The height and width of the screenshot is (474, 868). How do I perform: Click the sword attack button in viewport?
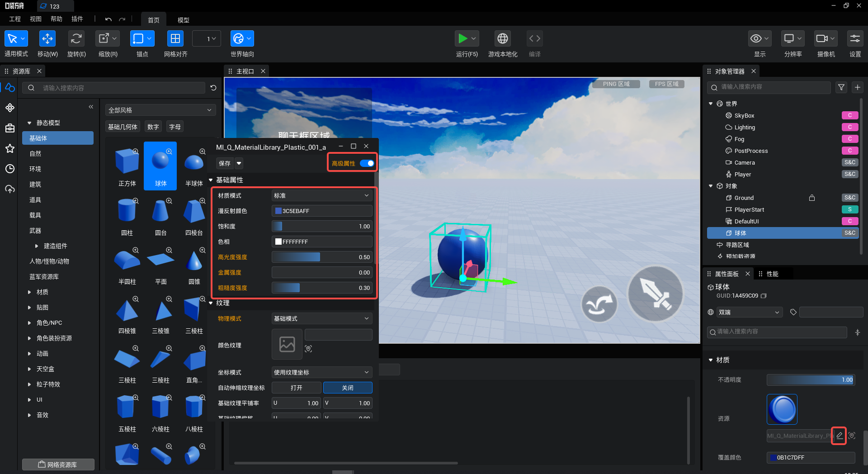656,294
